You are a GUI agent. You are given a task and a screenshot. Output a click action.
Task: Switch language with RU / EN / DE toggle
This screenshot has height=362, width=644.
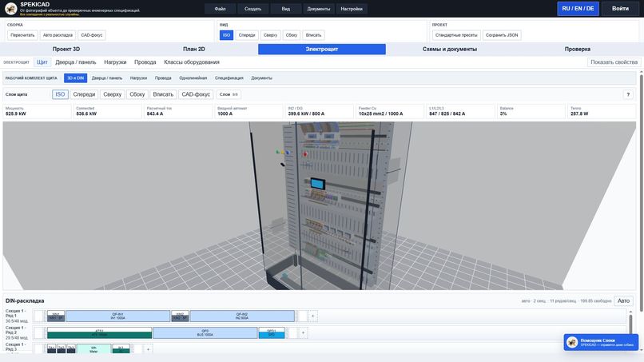point(578,9)
